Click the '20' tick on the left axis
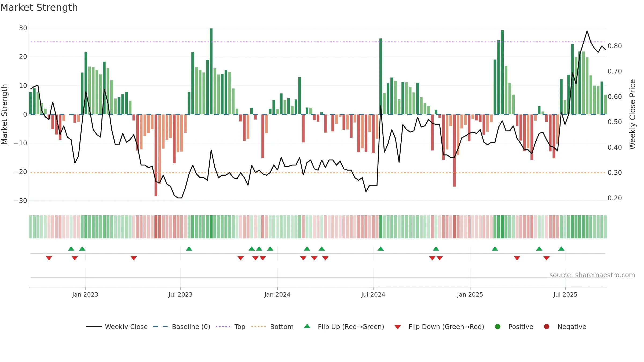This screenshot has width=644, height=362. 23,57
